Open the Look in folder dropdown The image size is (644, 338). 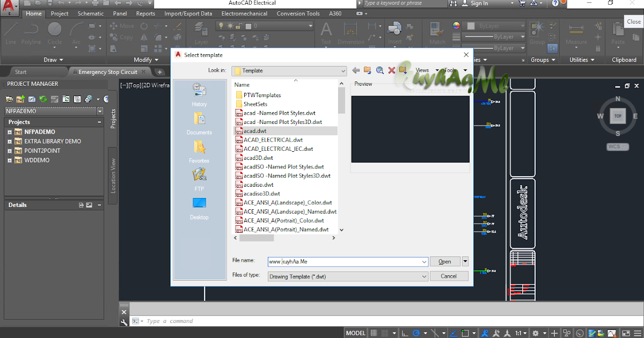point(343,71)
